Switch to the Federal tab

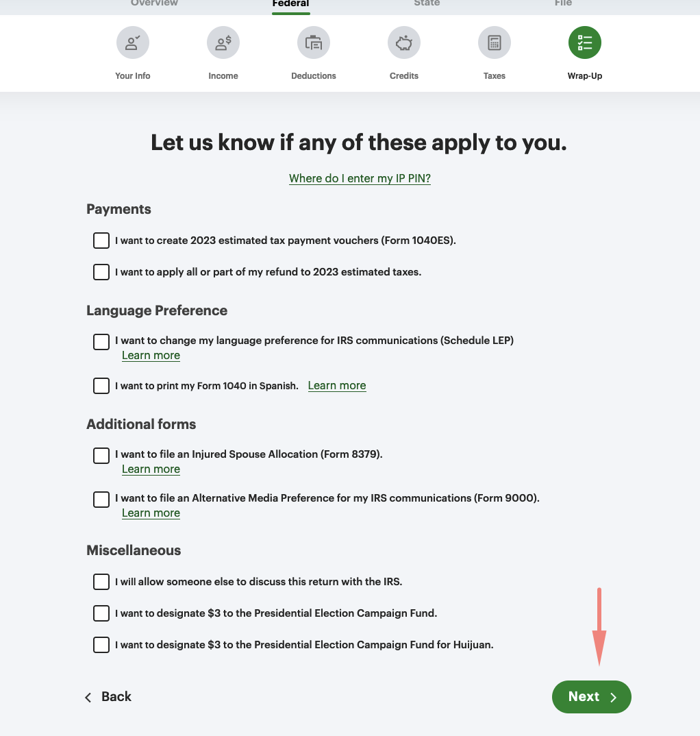(291, 4)
